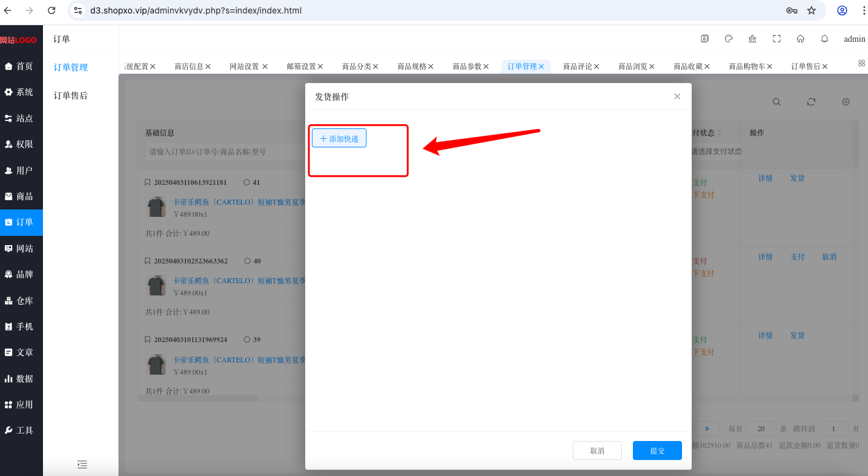
Task: Close the 商品分类 tab
Action: coord(376,66)
